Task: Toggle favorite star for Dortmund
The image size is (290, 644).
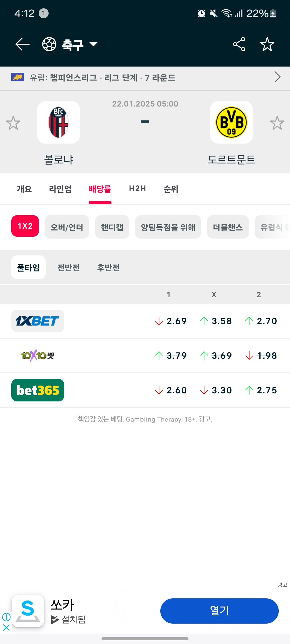Action: tap(277, 123)
